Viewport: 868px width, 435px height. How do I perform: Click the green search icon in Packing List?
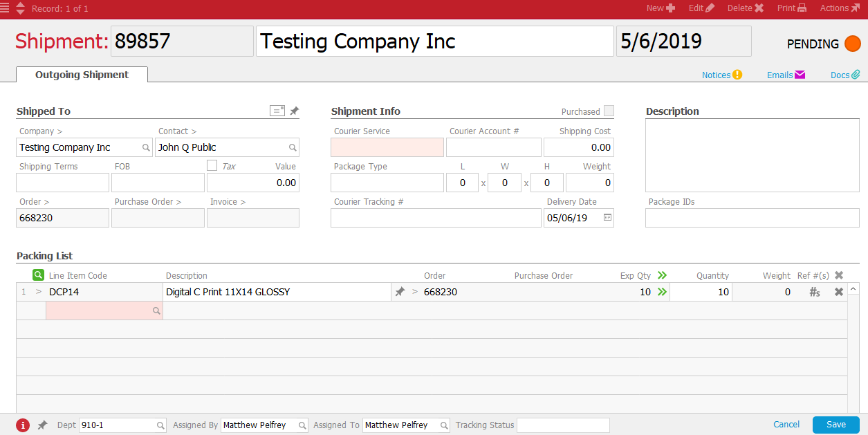pos(38,275)
